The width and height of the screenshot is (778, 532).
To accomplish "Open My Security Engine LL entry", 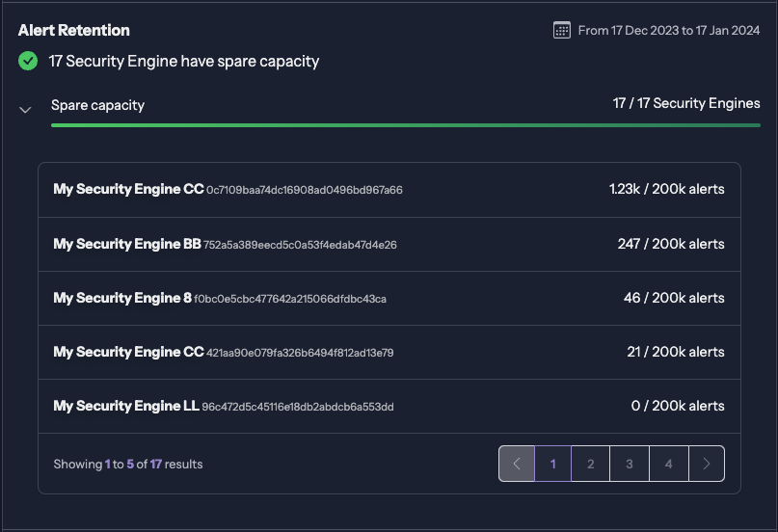I will pyautogui.click(x=126, y=406).
